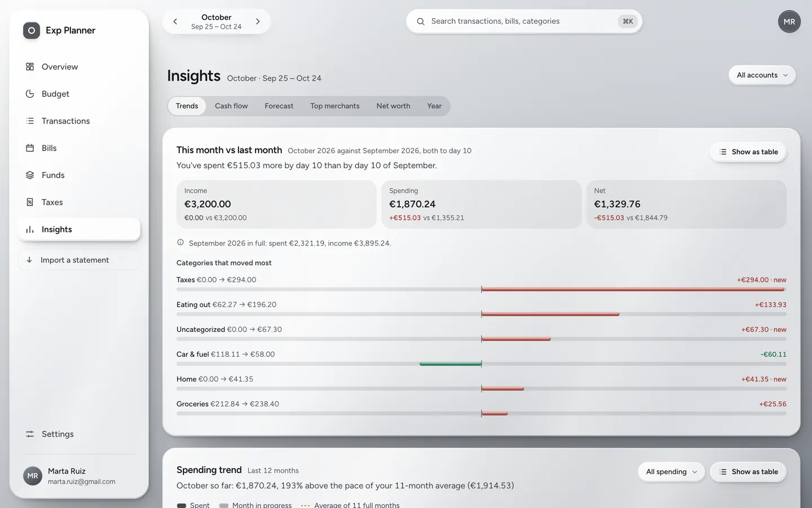Open the October period selector
This screenshot has height=508, width=812.
point(217,21)
